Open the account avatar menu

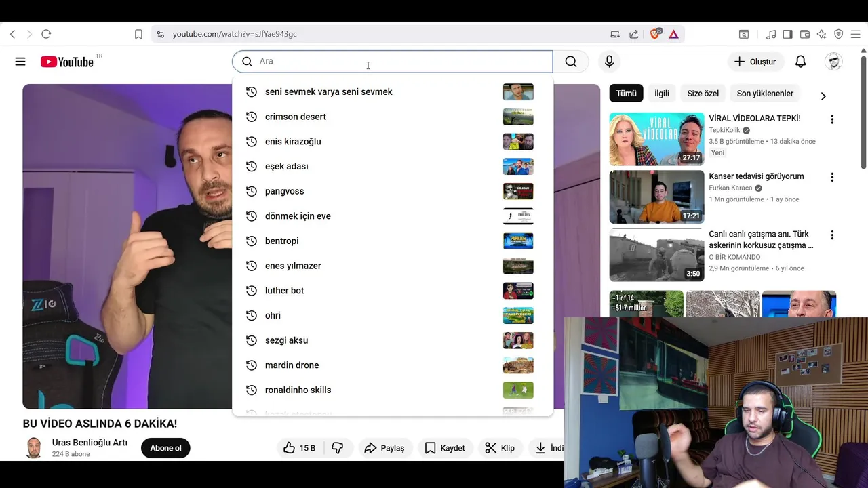[833, 62]
